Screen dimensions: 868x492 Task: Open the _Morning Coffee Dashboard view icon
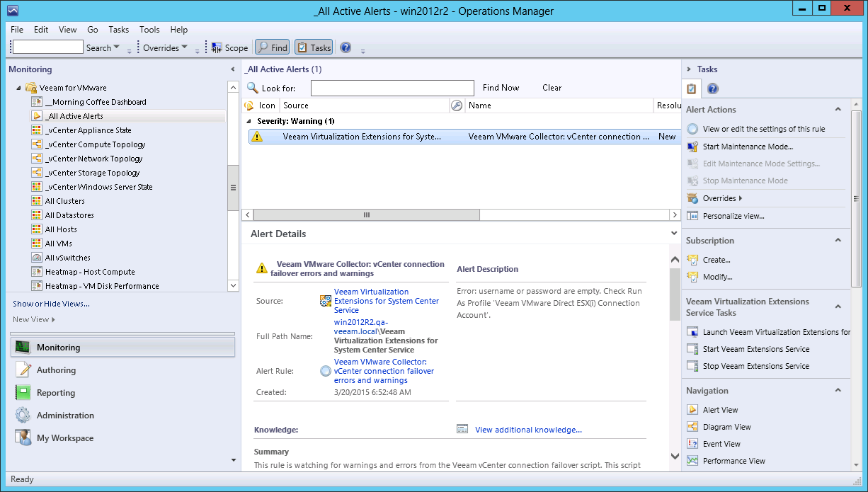coord(37,102)
